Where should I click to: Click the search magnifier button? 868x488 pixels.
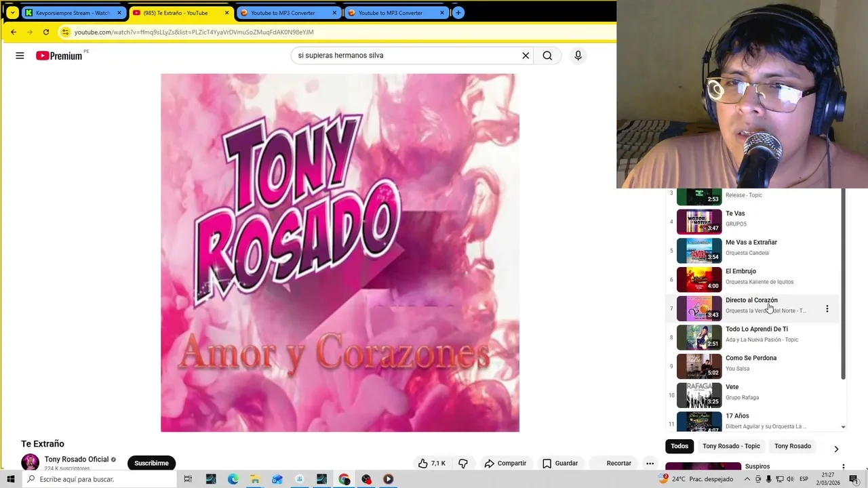pos(547,56)
